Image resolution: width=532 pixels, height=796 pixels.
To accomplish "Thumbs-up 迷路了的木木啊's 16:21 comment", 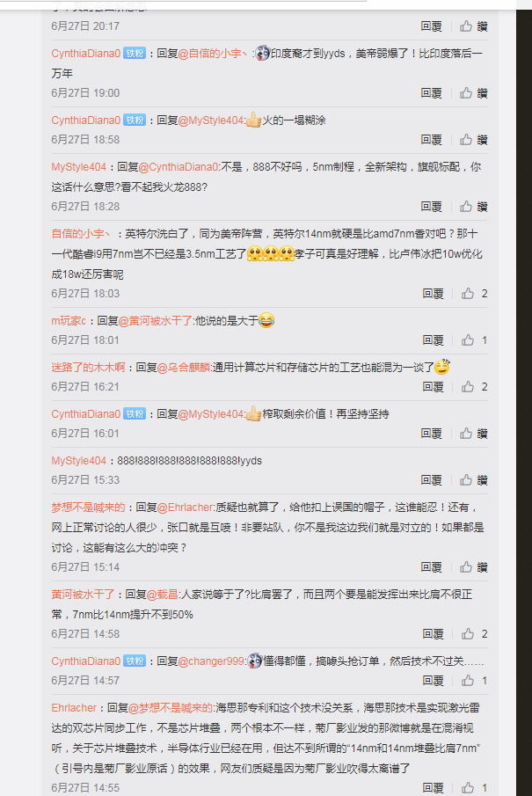I will click(475, 387).
